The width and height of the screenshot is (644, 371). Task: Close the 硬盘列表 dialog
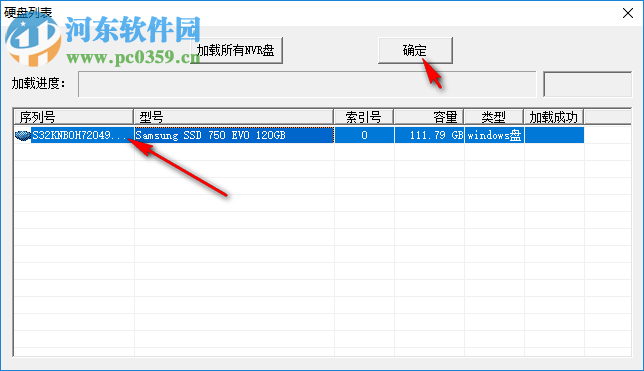pyautogui.click(x=628, y=13)
